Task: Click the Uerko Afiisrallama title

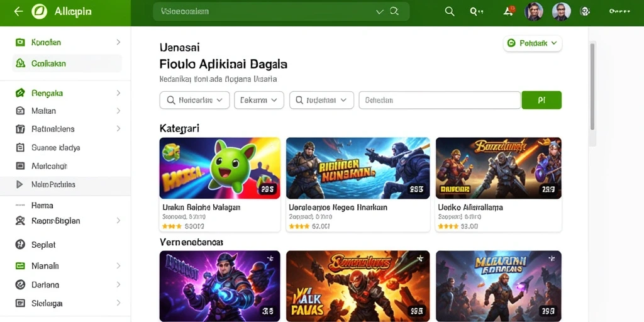Action: [x=470, y=208]
